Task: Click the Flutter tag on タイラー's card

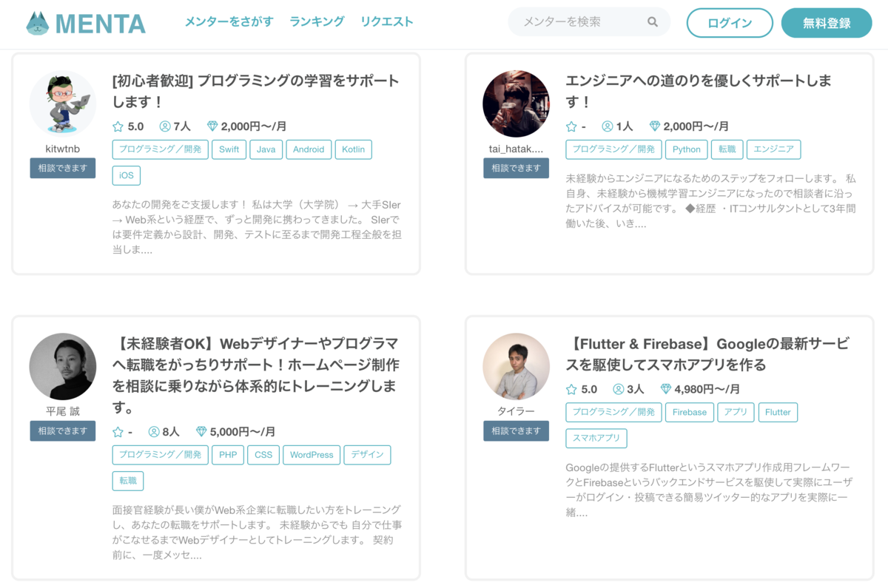Action: pyautogui.click(x=778, y=412)
